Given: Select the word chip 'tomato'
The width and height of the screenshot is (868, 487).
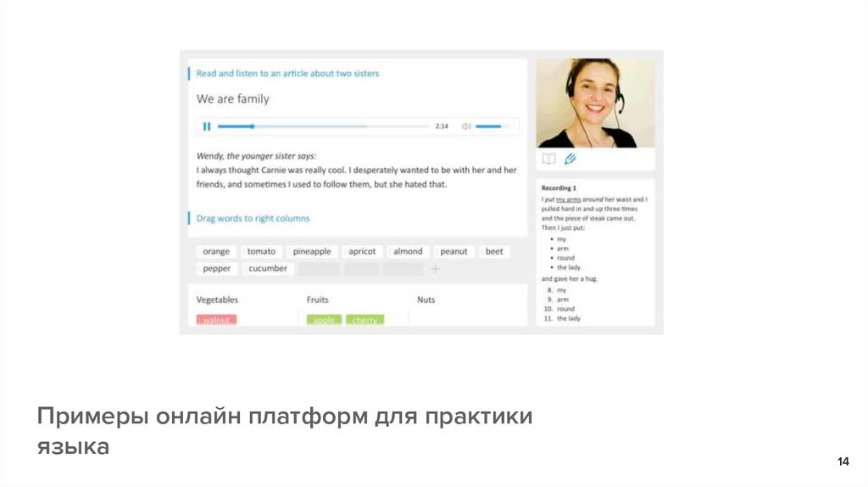Looking at the screenshot, I should coord(261,251).
